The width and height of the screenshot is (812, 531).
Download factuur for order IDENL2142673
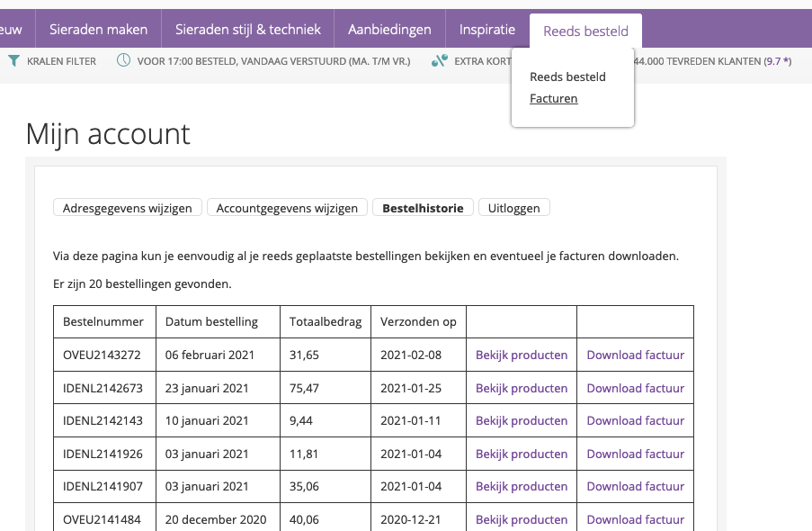[635, 388]
